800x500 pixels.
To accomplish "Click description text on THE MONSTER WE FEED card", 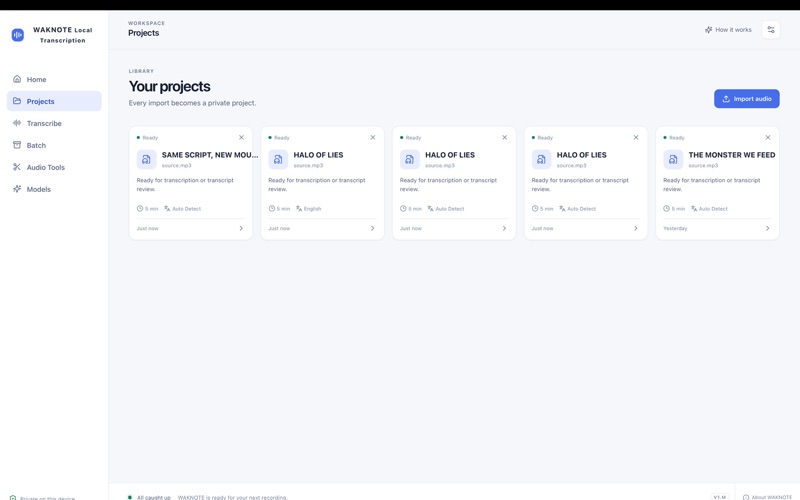I will tap(712, 184).
